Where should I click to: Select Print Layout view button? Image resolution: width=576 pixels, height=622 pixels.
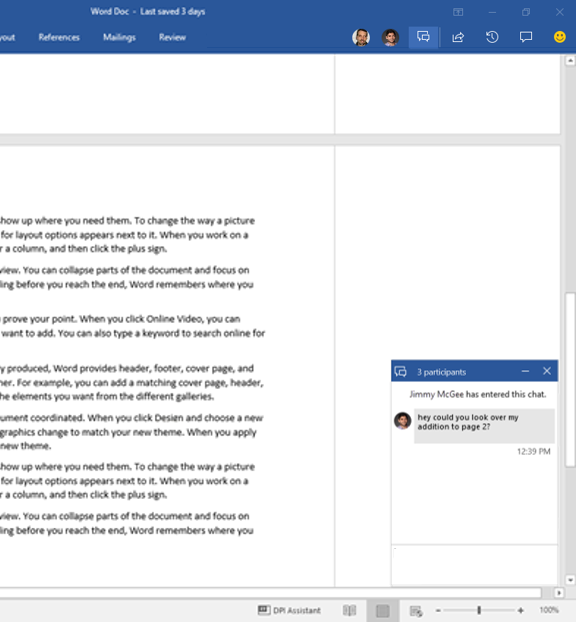(383, 610)
